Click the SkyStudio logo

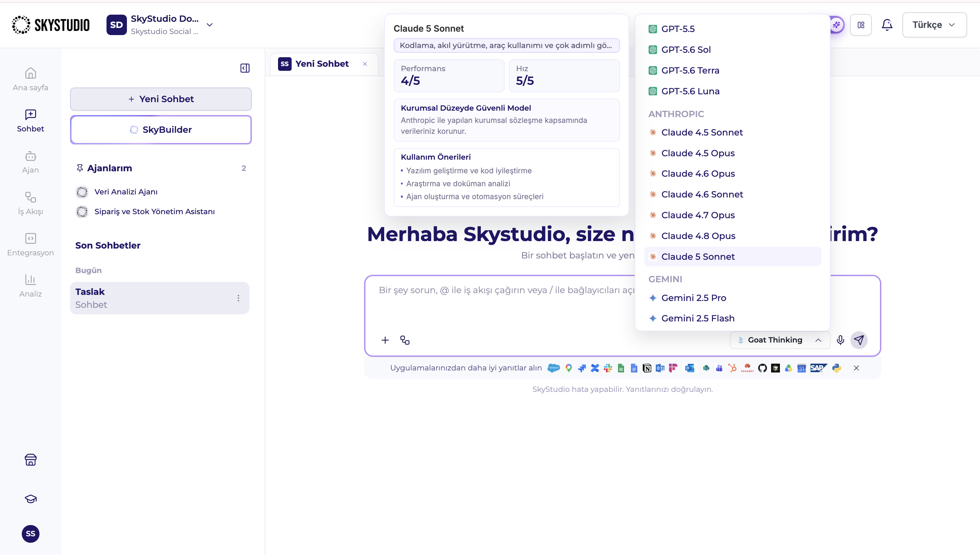[x=50, y=25]
